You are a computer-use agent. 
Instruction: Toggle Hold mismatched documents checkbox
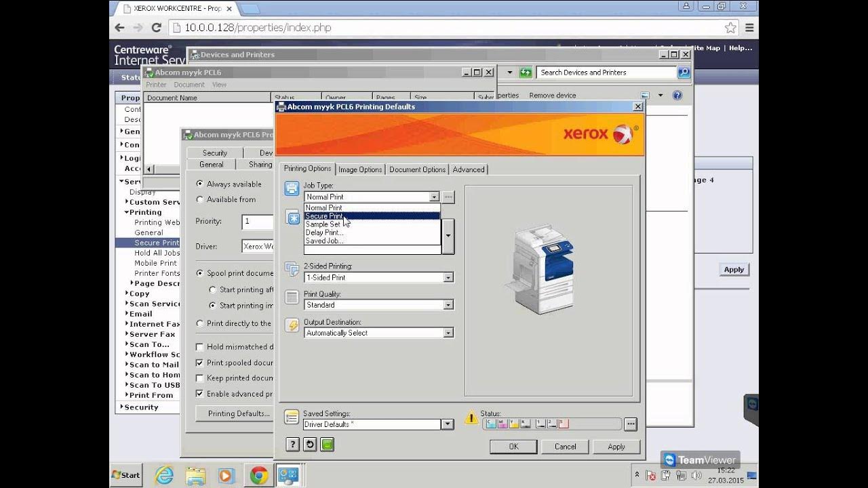199,346
